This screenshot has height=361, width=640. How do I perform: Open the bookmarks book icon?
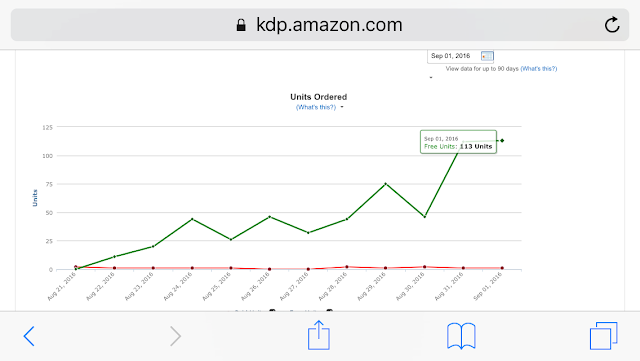(x=461, y=336)
